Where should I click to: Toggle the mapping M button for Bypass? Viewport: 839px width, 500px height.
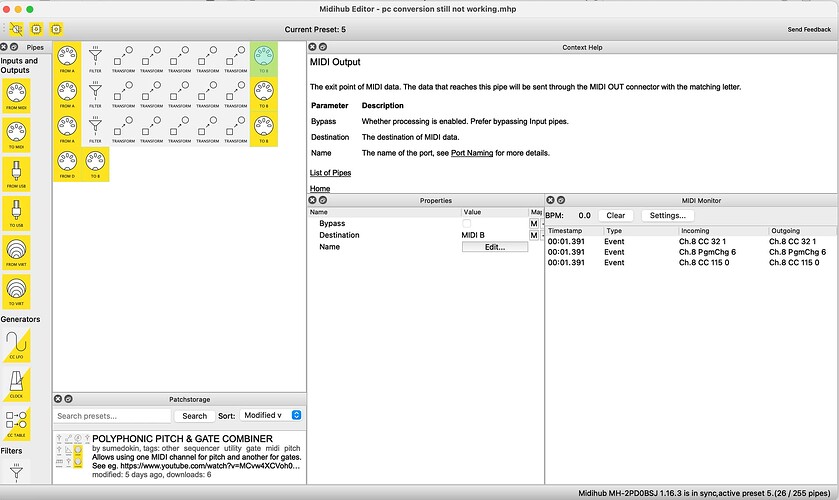pyautogui.click(x=534, y=223)
